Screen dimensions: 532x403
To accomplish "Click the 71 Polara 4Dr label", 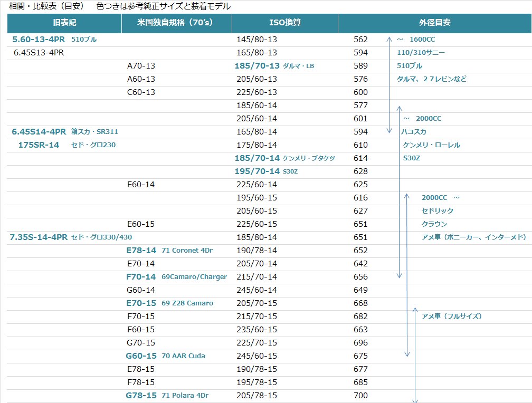I will 185,396.
